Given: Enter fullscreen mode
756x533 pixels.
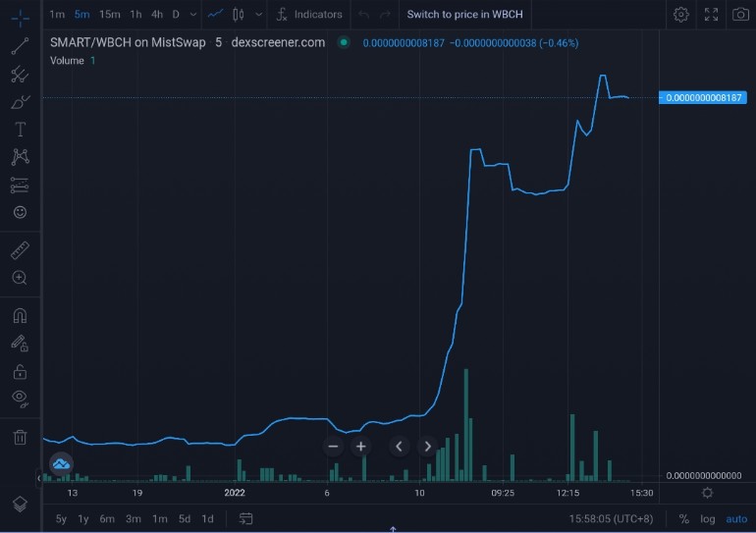Looking at the screenshot, I should pos(711,15).
